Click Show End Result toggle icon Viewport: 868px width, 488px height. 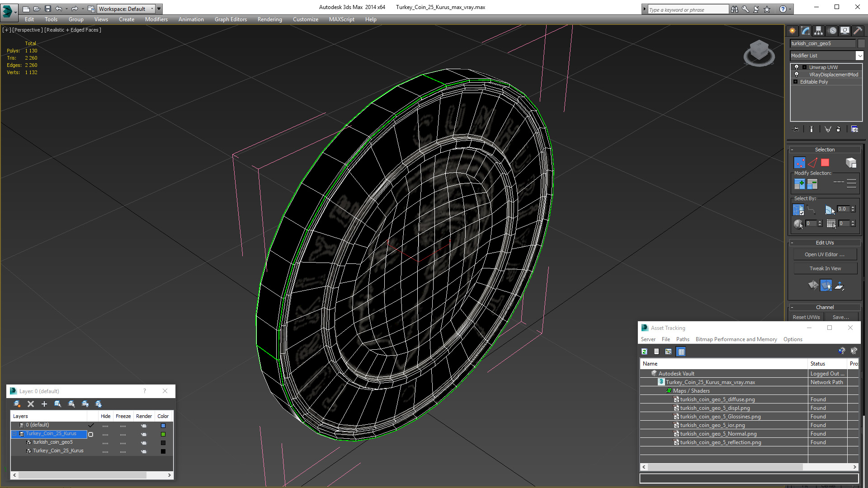tap(811, 129)
